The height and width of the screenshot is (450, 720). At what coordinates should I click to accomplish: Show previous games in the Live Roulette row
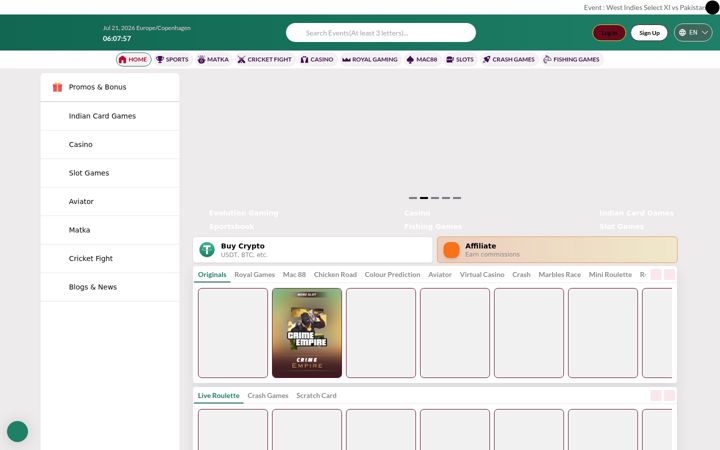656,396
